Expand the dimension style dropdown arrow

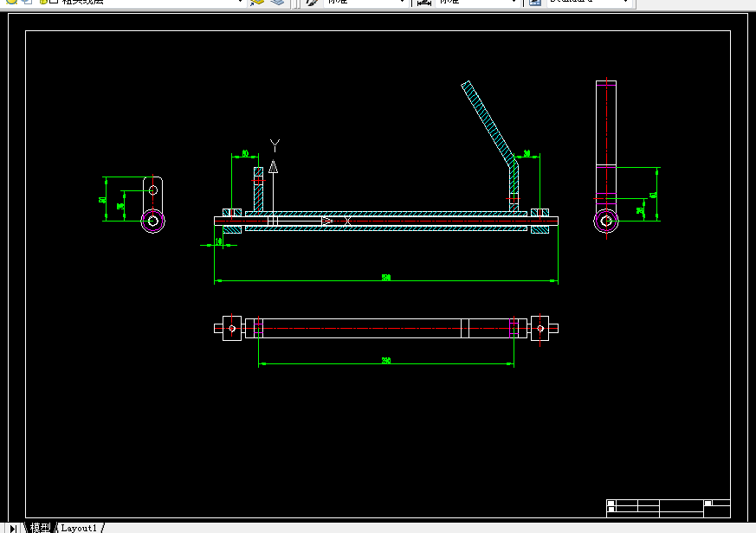[514, 2]
